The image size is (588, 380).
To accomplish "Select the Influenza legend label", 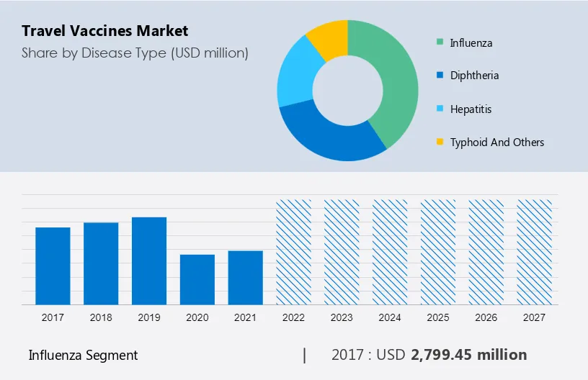I will 471,42.
